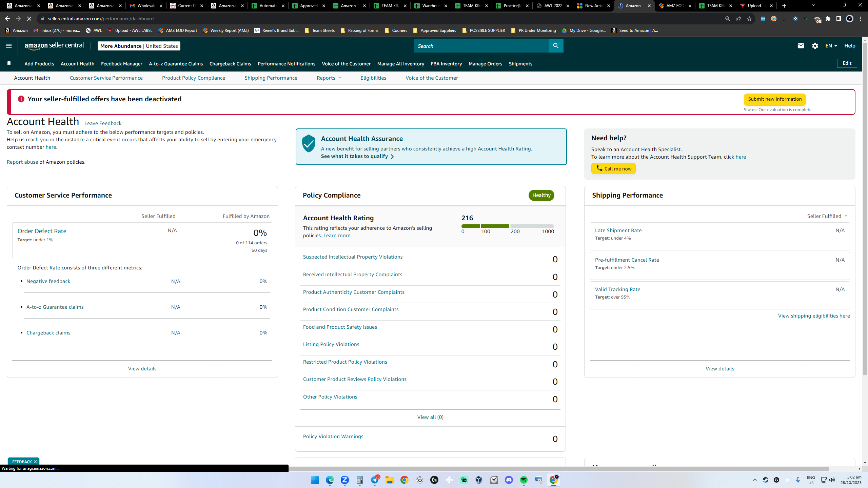This screenshot has height=488, width=868.
Task: Click View shipping eligibilities here
Action: pos(814,316)
